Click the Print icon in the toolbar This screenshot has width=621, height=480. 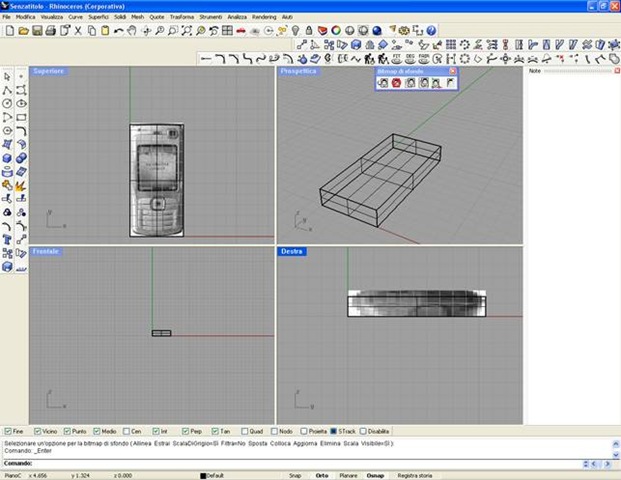click(51, 31)
